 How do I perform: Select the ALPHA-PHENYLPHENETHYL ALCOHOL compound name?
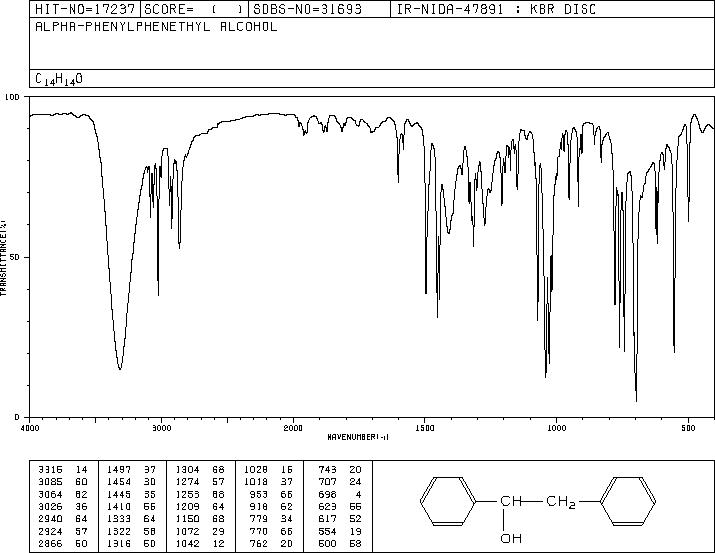click(x=156, y=27)
